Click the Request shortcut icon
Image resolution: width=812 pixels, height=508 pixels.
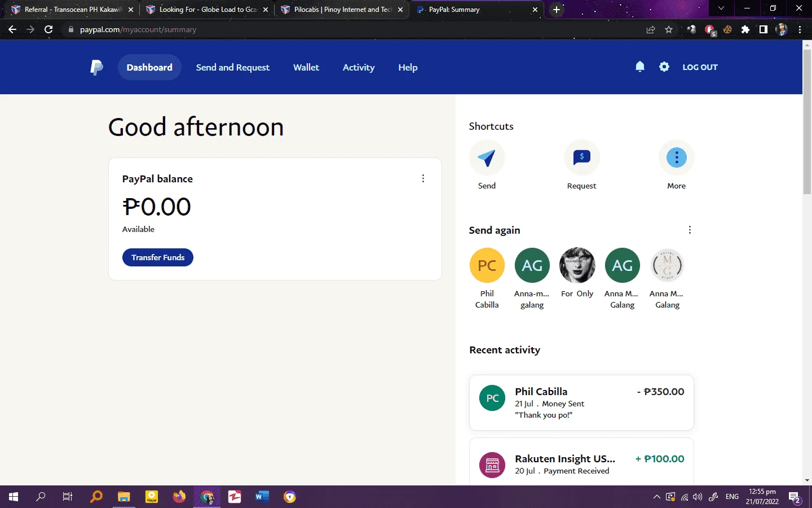point(581,157)
